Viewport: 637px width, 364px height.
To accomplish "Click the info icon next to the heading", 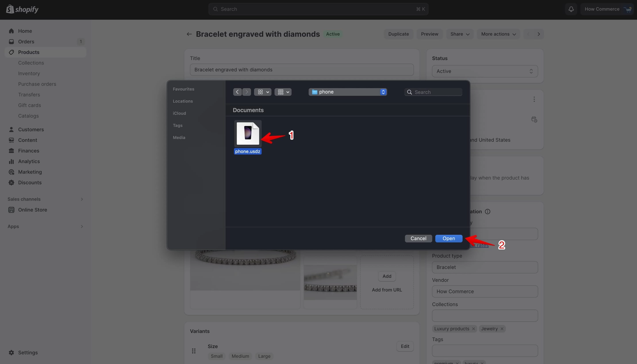I will tap(487, 212).
